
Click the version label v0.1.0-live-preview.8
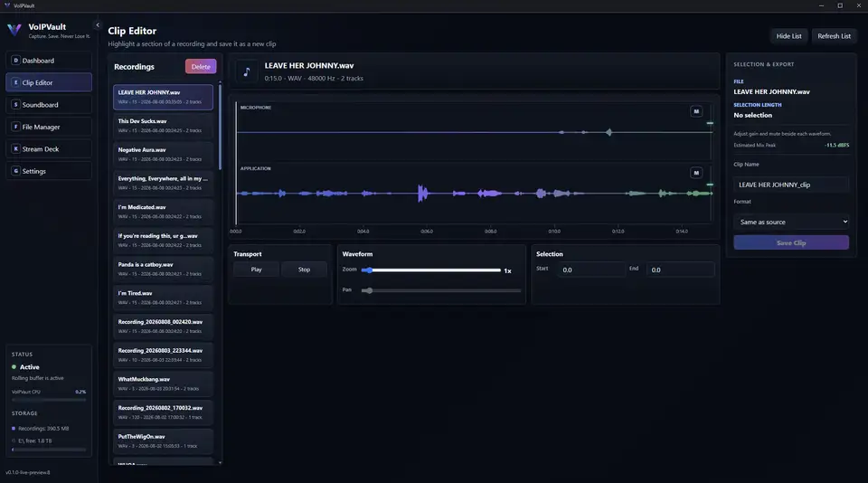tap(28, 472)
